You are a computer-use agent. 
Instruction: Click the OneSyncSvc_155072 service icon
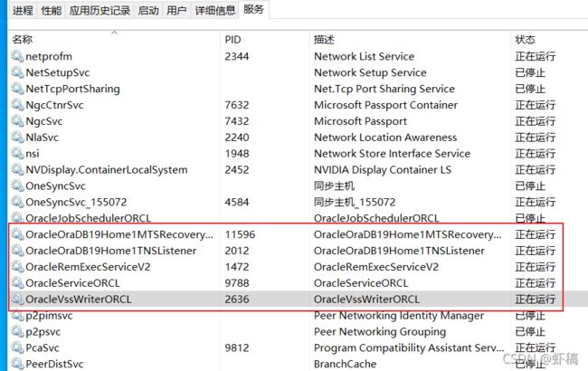(17, 202)
